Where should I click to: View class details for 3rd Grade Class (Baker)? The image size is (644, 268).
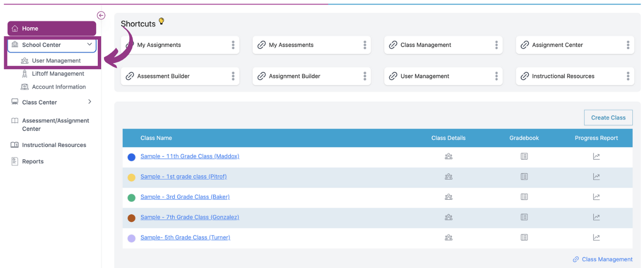(448, 197)
